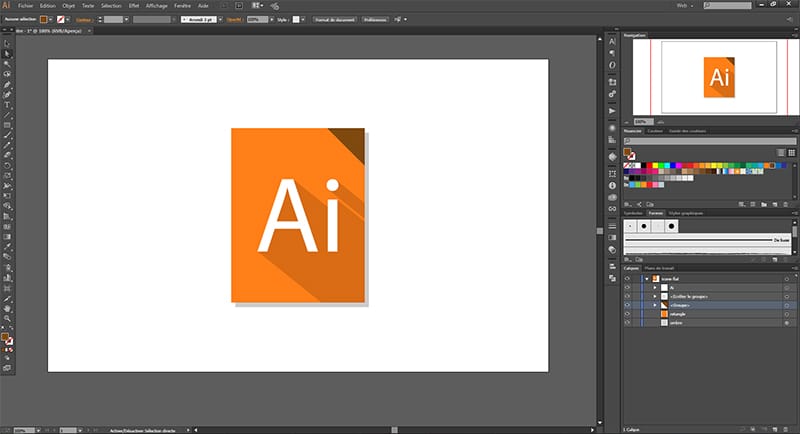Select the Hand tool in toolbox
800x434 pixels.
[x=7, y=309]
